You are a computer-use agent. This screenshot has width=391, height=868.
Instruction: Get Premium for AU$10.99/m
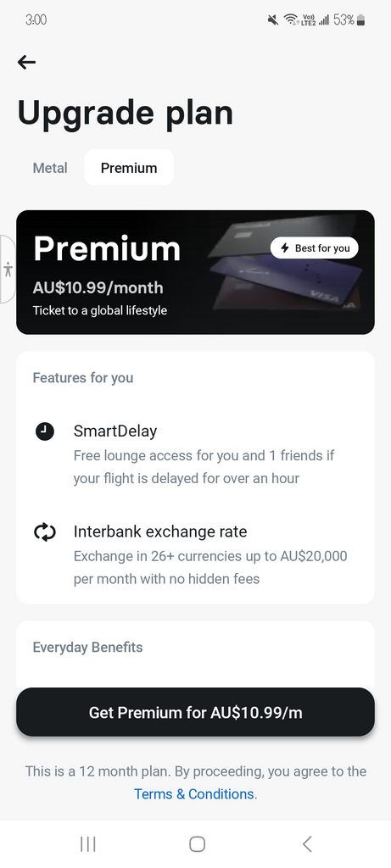[195, 712]
